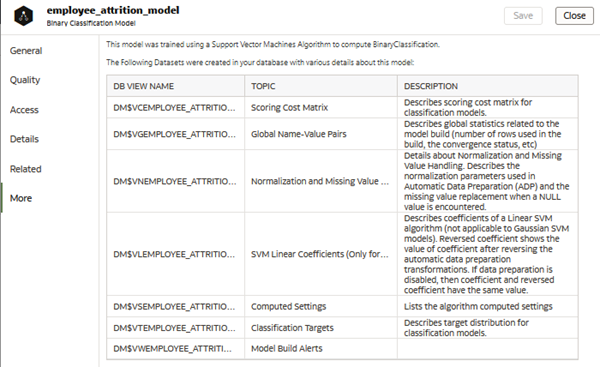600x367 pixels.
Task: Open the General tab
Action: (26, 51)
